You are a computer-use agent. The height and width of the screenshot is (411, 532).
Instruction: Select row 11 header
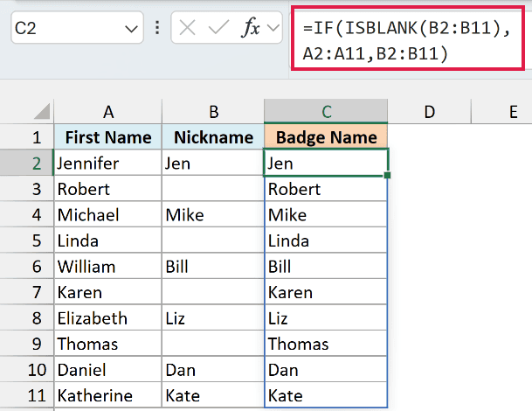pos(27,395)
